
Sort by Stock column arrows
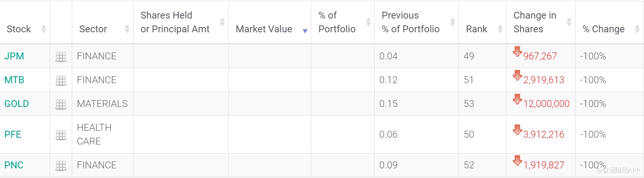44,29
